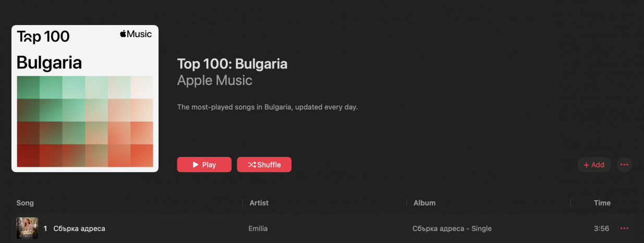Image resolution: width=644 pixels, height=243 pixels.
Task: Sort by the Song column header
Action: click(25, 203)
